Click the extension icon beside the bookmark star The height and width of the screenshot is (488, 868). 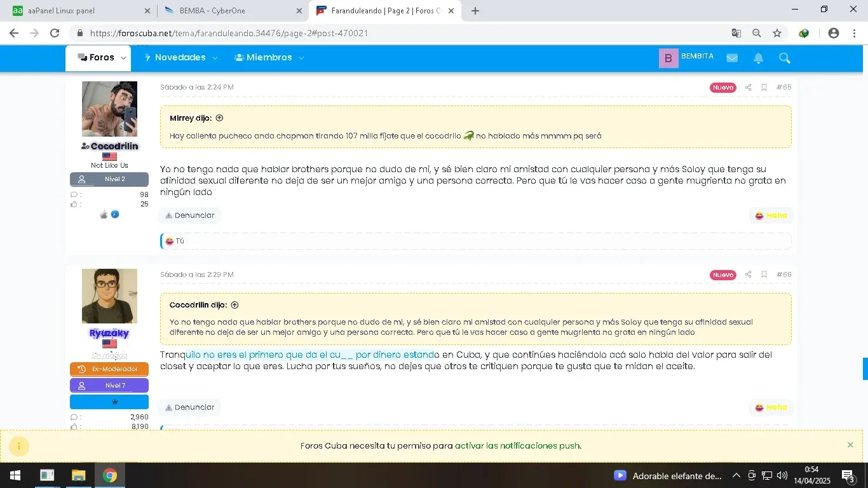click(804, 33)
